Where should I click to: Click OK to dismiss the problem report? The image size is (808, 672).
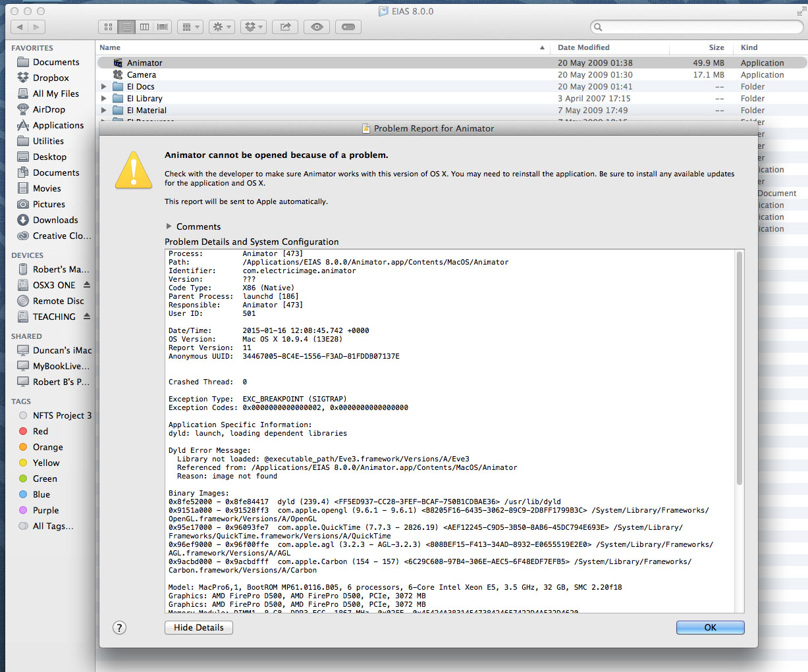click(710, 627)
